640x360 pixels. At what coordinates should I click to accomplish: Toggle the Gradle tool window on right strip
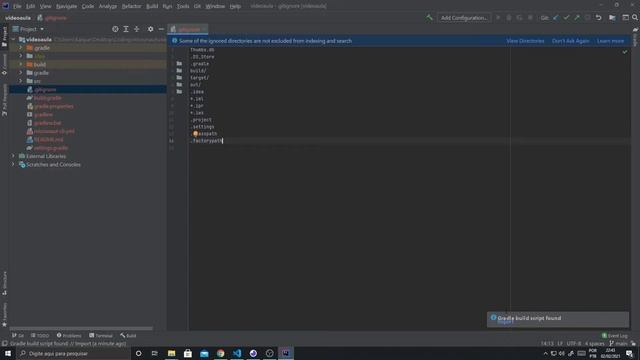pos(635,37)
